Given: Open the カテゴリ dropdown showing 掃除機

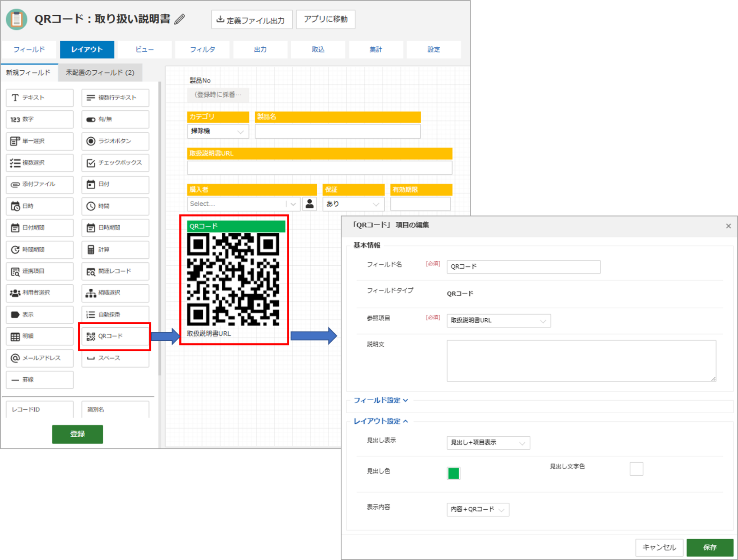Looking at the screenshot, I should (217, 131).
